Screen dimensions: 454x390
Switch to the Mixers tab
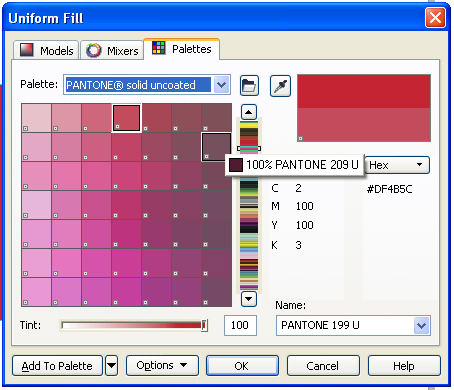tap(112, 50)
